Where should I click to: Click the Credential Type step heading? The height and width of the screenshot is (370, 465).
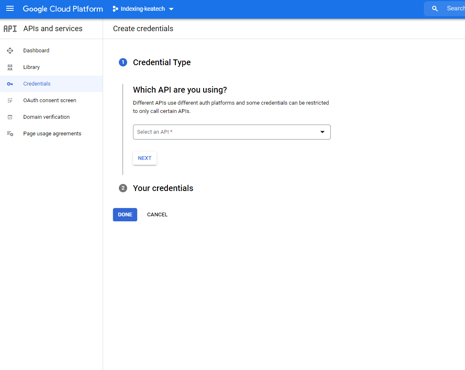tap(162, 62)
